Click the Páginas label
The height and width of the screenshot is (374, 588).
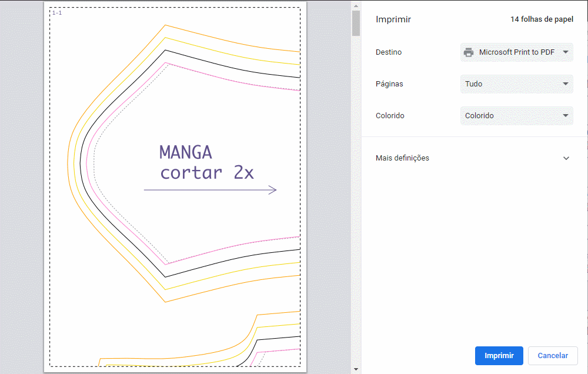[x=389, y=84]
